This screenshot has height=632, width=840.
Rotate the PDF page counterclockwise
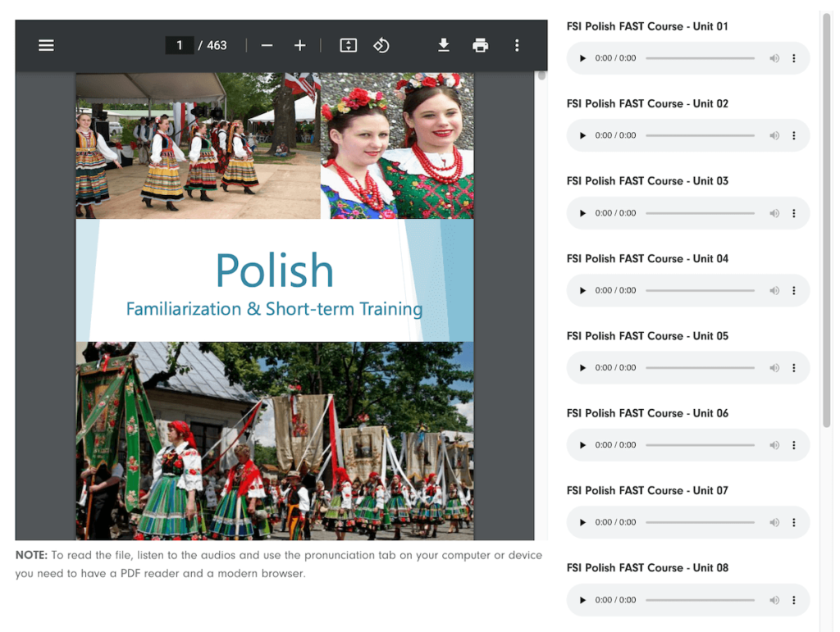(381, 45)
